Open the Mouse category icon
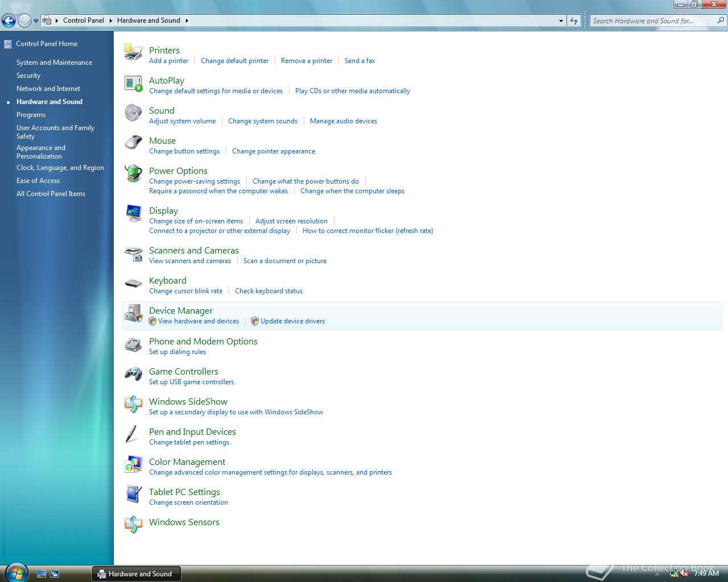Image resolution: width=728 pixels, height=582 pixels. tap(133, 143)
